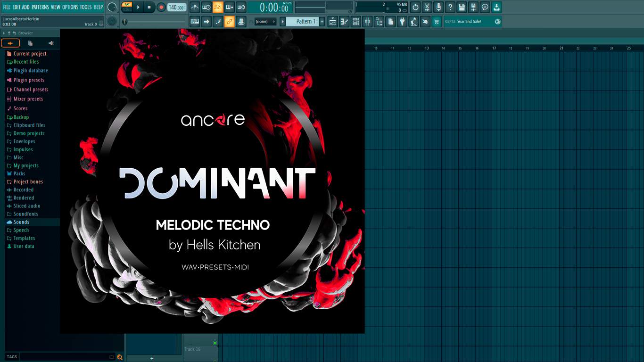
Task: Click the Play button
Action: click(x=138, y=7)
